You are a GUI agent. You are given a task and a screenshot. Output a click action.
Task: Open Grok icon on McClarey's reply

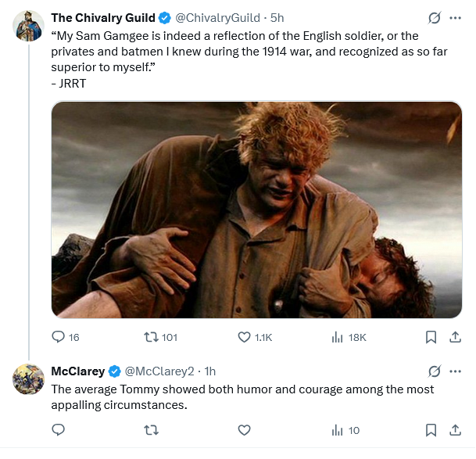click(435, 370)
